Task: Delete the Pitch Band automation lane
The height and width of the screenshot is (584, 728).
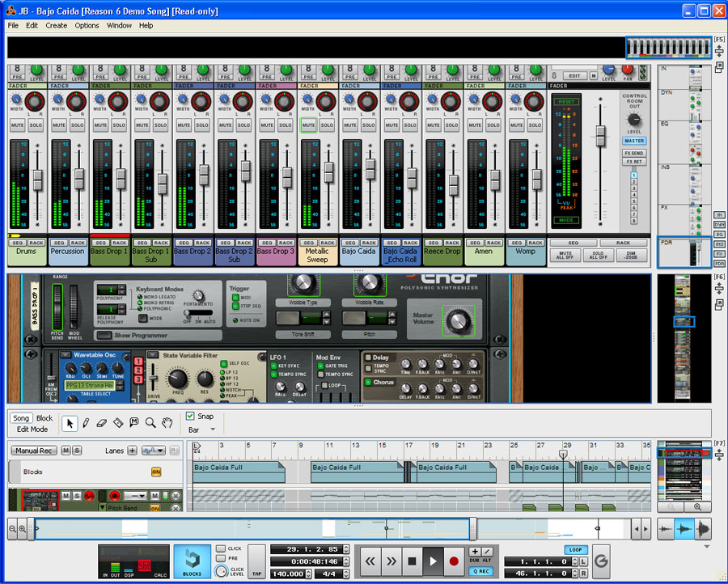Action: click(x=176, y=508)
